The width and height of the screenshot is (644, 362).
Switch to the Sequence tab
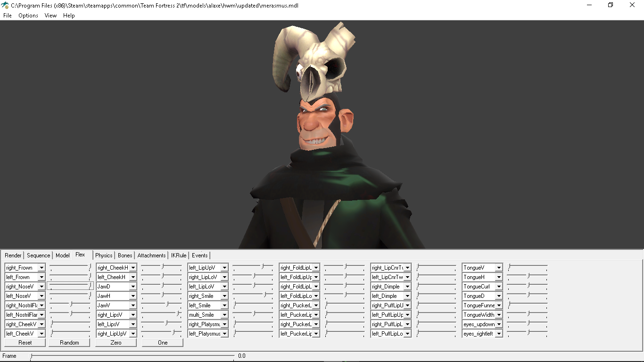pos(38,255)
